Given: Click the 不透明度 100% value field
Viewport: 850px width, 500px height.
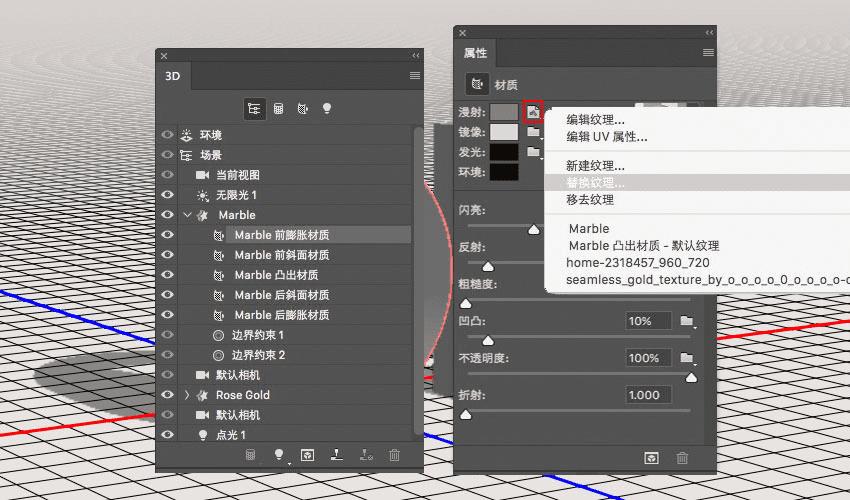Looking at the screenshot, I should pyautogui.click(x=648, y=358).
